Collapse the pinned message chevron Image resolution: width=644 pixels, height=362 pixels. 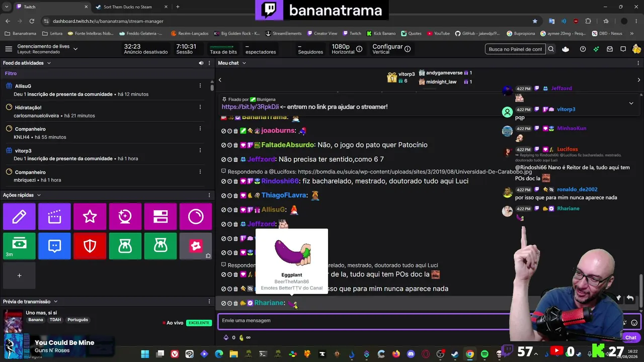click(631, 103)
